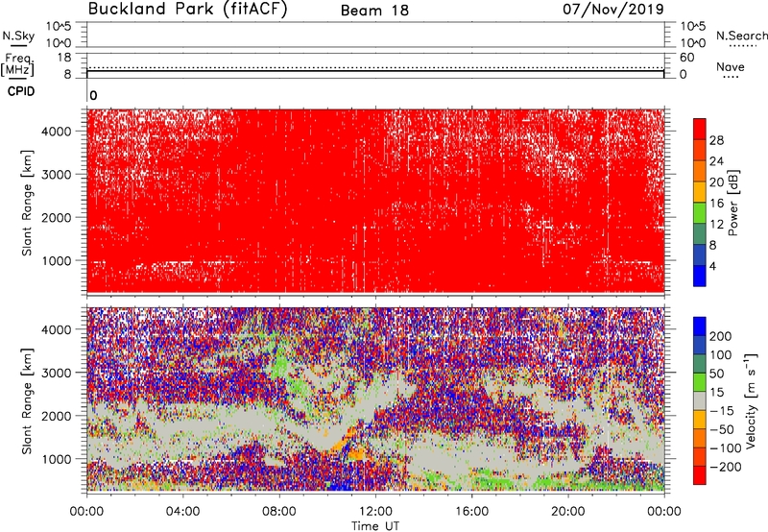
Task: Click the 'Velocity [m s-1]' colorbar label
Action: 752,400
